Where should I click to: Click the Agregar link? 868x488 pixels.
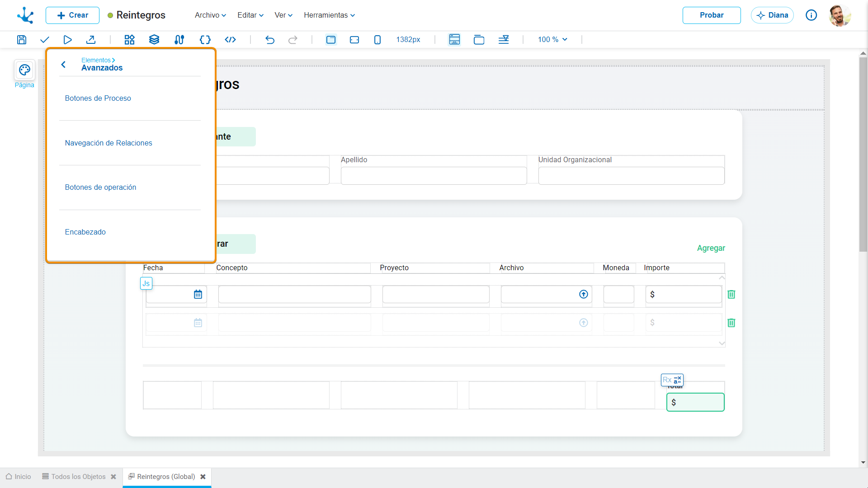click(711, 248)
